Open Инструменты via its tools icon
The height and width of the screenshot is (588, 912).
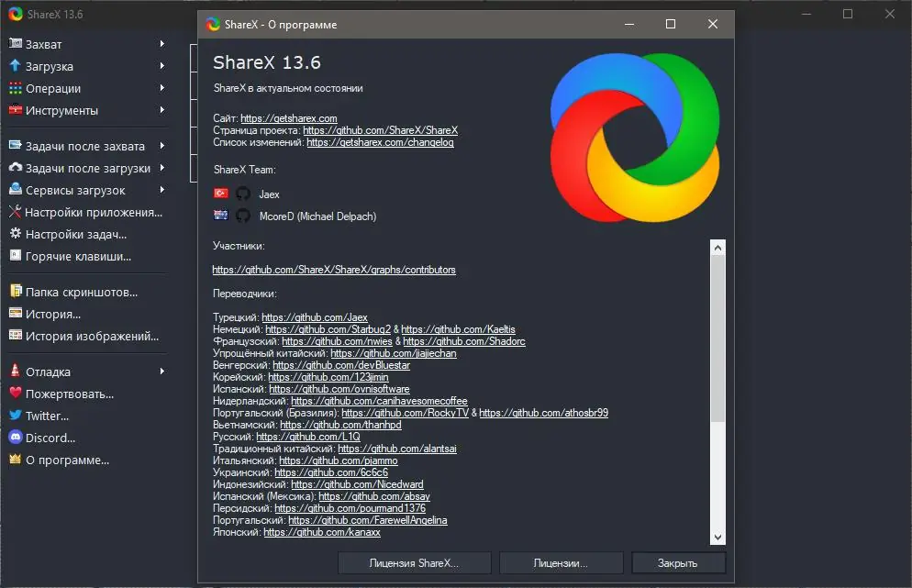point(16,109)
